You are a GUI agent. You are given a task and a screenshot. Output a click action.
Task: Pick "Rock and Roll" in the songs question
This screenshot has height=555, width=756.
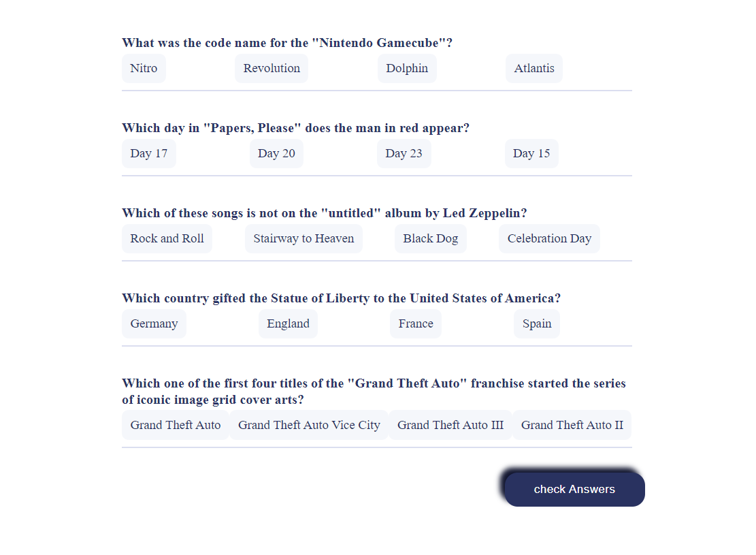coord(167,238)
